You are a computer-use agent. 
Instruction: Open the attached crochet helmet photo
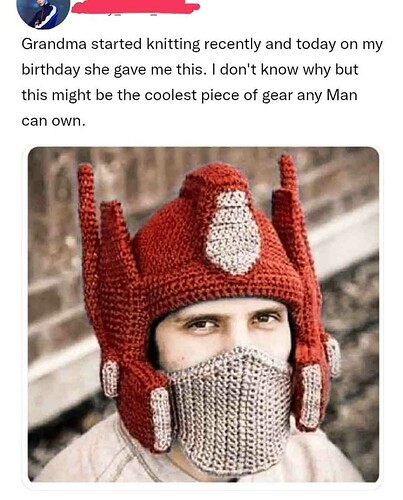click(x=203, y=314)
